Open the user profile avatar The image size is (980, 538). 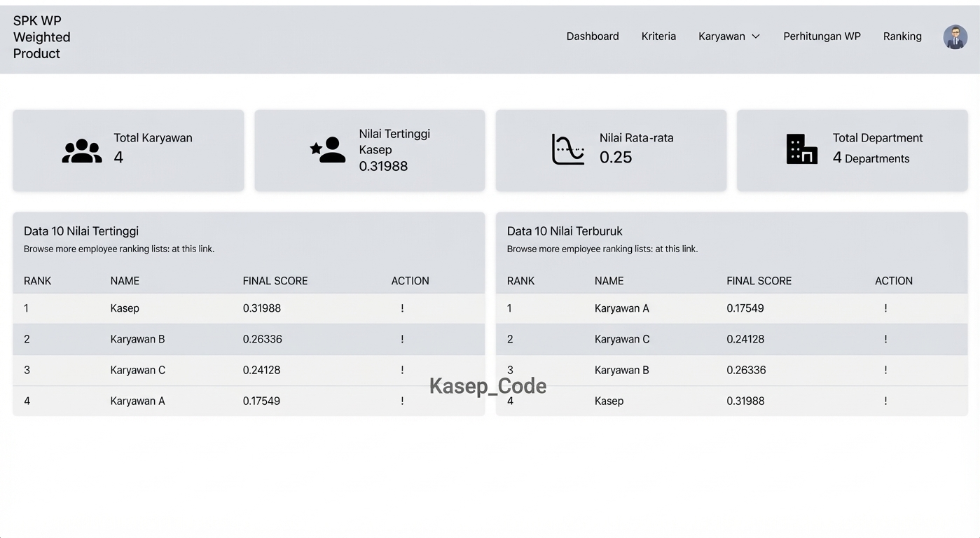coord(955,37)
